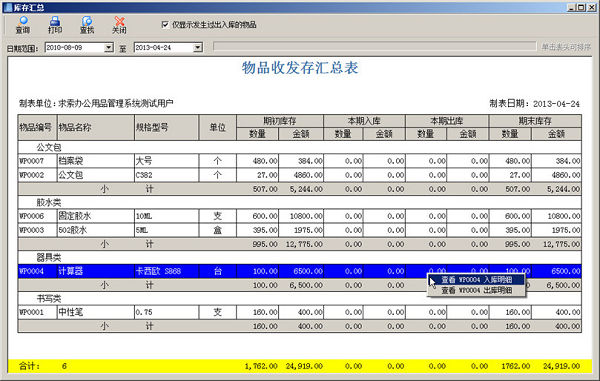The image size is (600, 381).
Task: Click spec cell C382
Action: point(166,175)
